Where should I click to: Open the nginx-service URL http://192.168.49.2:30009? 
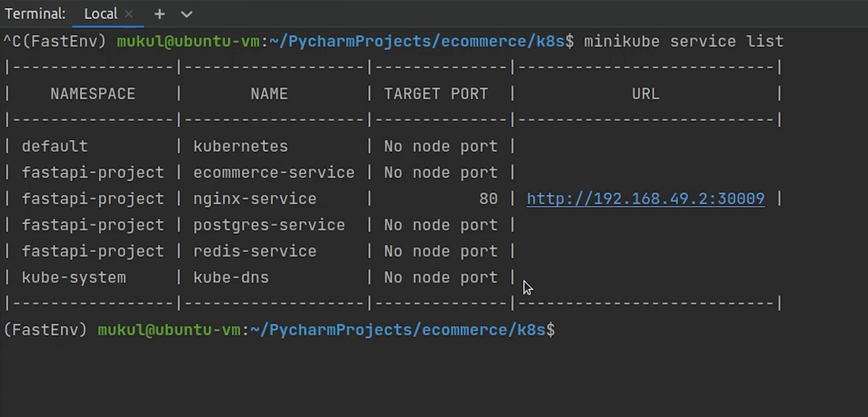(x=645, y=199)
